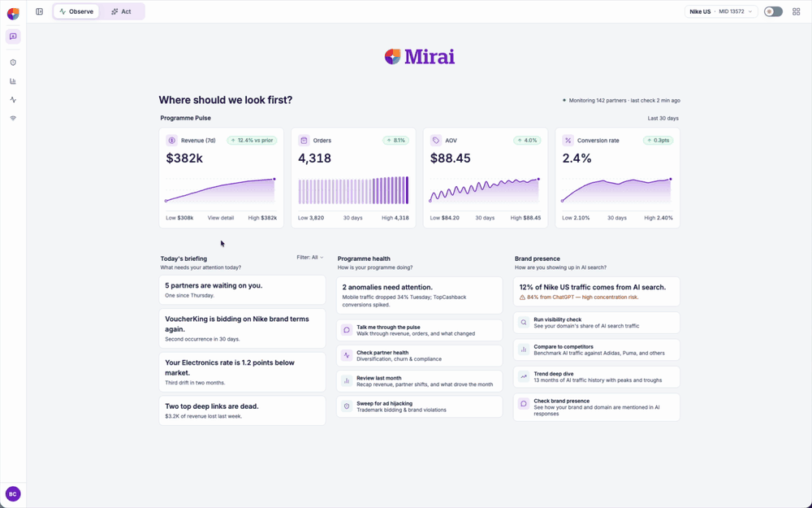Click the 0.3pts badge on Conversion rate
812x508 pixels.
click(x=659, y=141)
